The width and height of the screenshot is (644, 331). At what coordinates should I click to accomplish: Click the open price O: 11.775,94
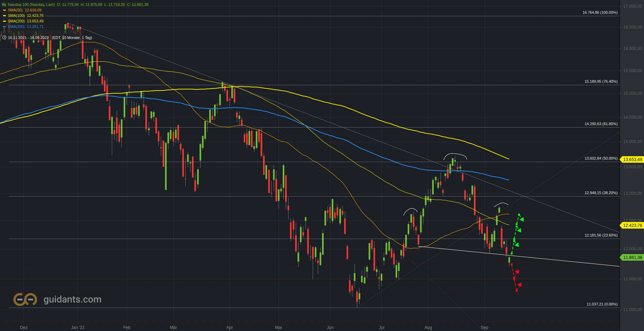(x=68, y=4)
